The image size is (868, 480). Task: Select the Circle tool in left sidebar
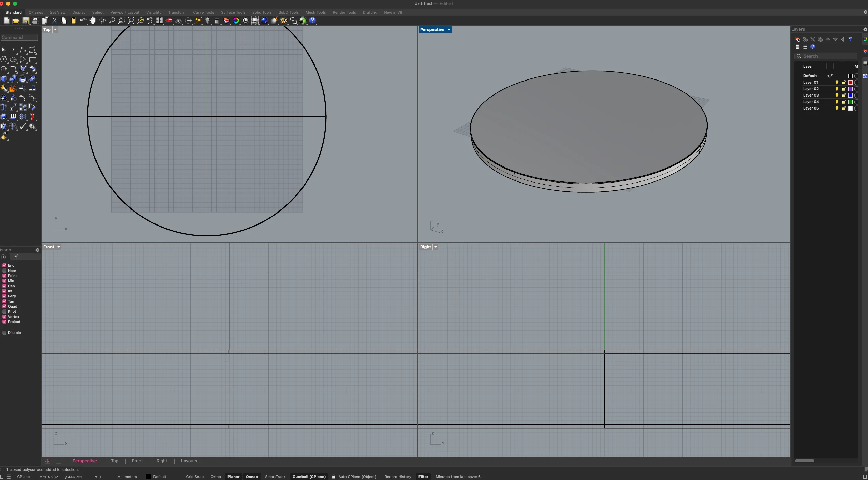pos(4,59)
